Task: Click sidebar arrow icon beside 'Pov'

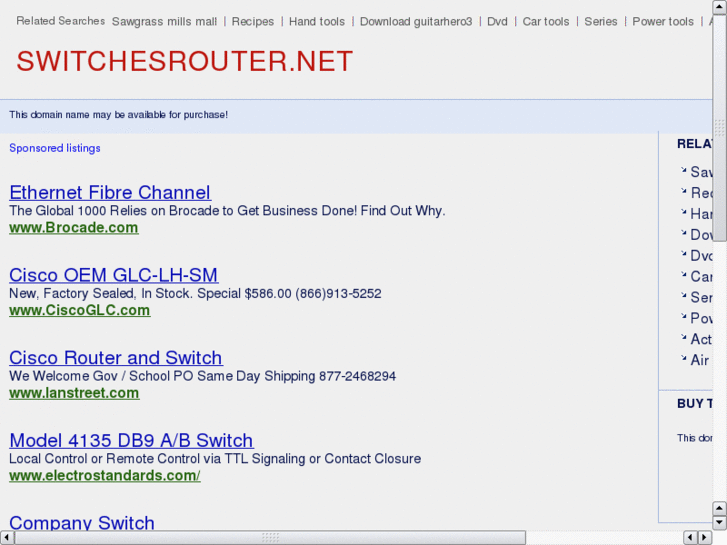Action: pos(683,316)
